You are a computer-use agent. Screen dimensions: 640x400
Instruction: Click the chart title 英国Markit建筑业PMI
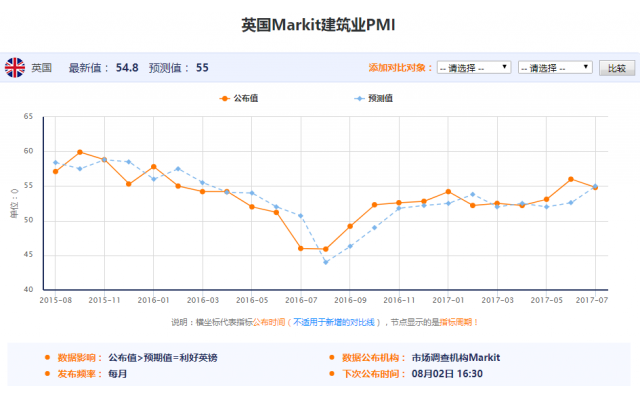(x=318, y=25)
